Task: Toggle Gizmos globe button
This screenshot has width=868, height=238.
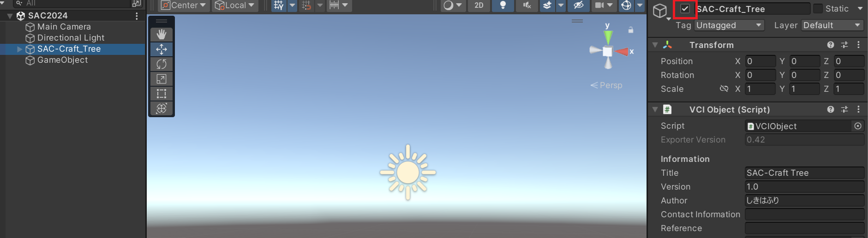Action: coord(626,6)
